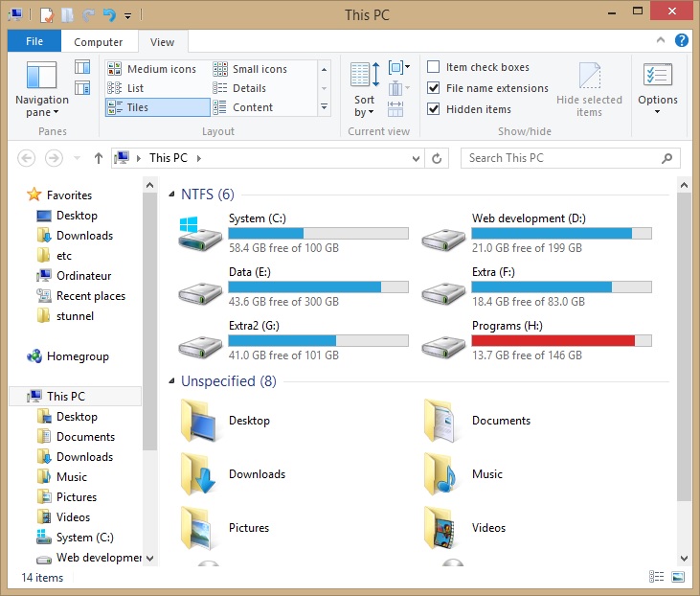The width and height of the screenshot is (700, 596).
Task: Collapse the Unspecified group
Action: (171, 381)
